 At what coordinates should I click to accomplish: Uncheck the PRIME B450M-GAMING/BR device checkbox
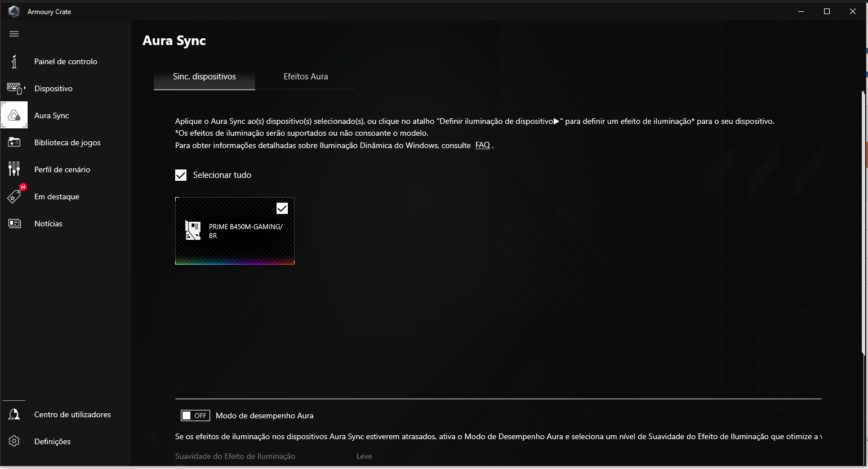pos(282,208)
